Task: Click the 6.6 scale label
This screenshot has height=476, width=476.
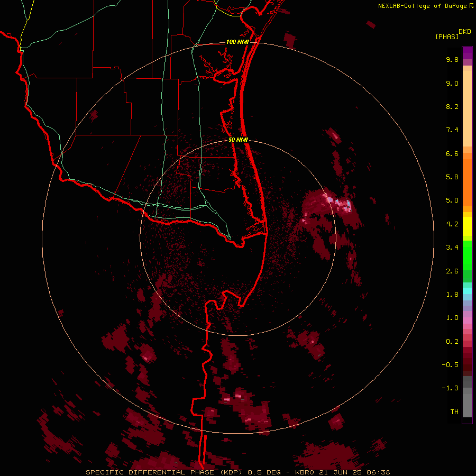Action: pyautogui.click(x=452, y=154)
